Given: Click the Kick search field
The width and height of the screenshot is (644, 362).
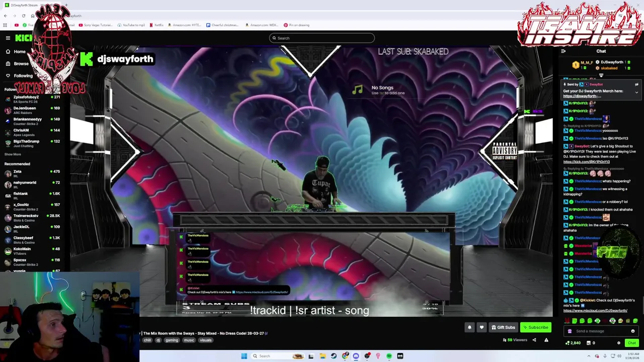Looking at the screenshot, I should (x=322, y=38).
